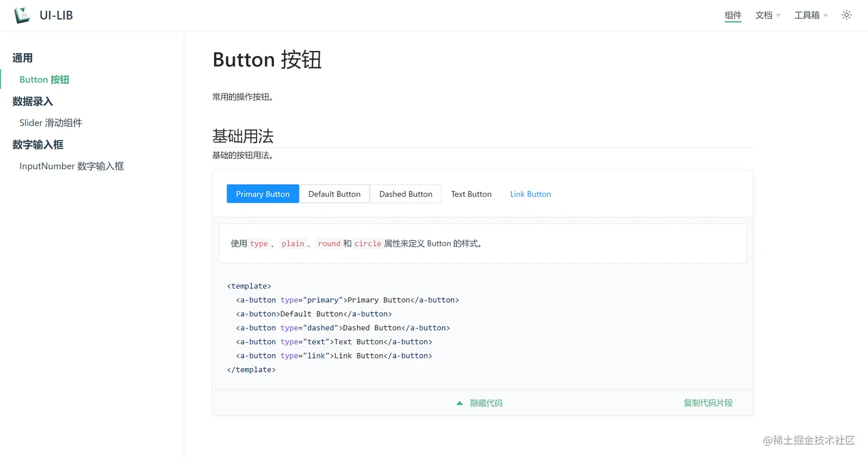This screenshot has height=459, width=868.
Task: Select the 组件 navigation menu item
Action: [733, 15]
